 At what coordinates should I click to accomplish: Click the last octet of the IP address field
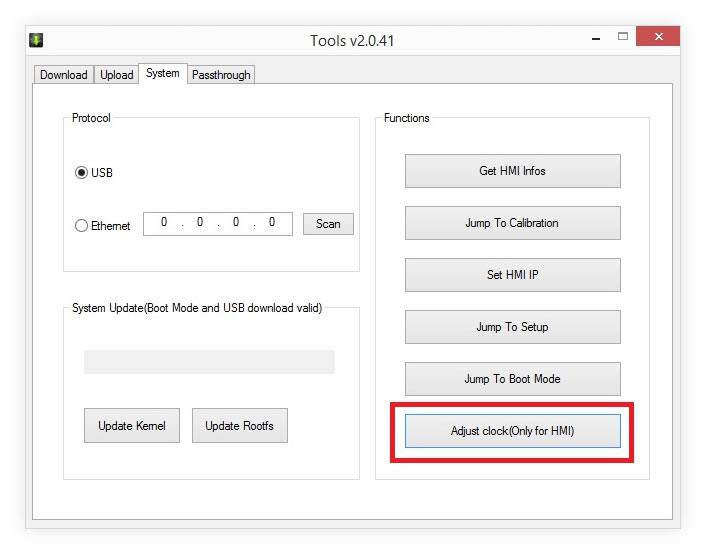(x=272, y=223)
